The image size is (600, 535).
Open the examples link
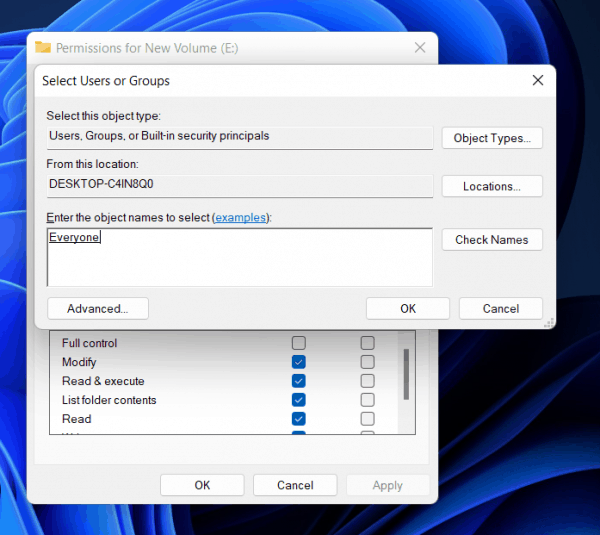point(241,217)
